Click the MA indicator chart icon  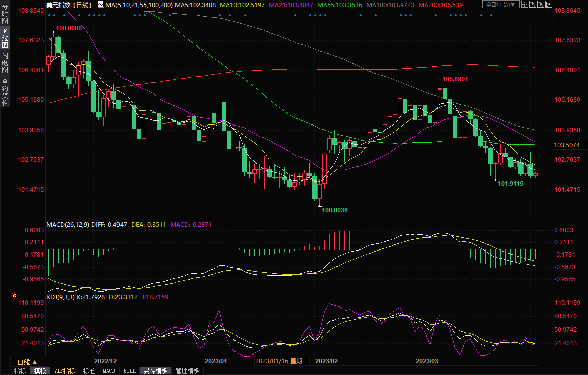point(101,5)
